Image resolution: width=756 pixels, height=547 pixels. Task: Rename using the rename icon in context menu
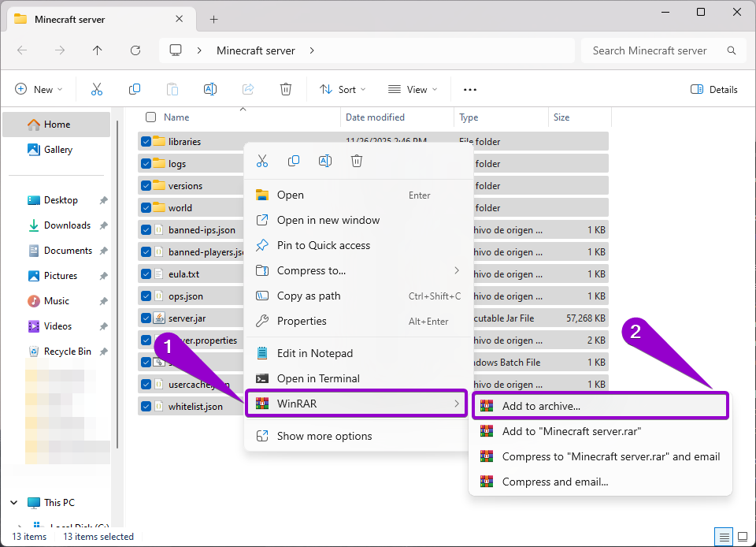(x=325, y=160)
